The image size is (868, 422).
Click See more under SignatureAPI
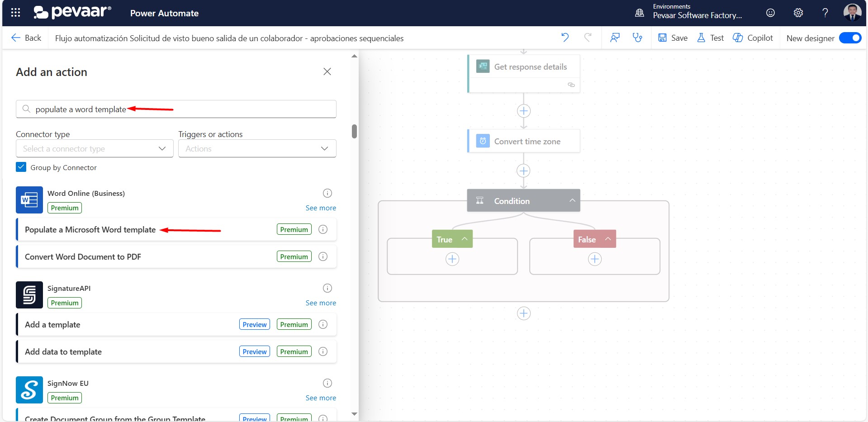pos(321,303)
